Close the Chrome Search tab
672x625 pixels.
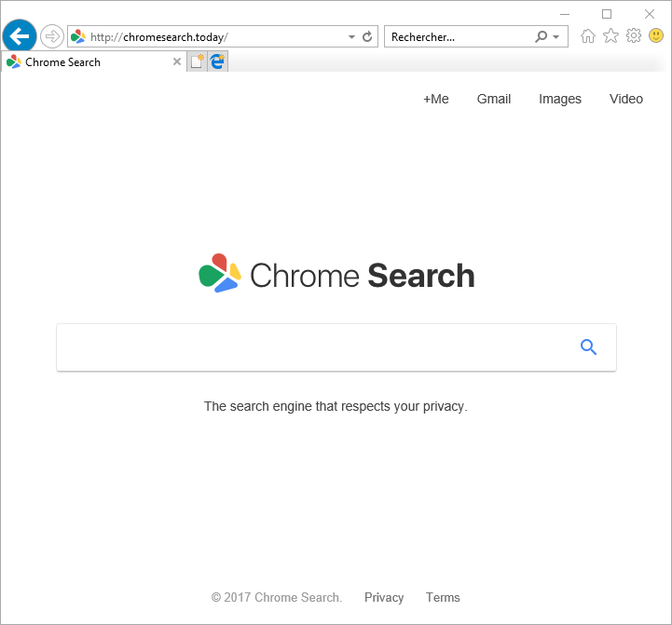177,62
